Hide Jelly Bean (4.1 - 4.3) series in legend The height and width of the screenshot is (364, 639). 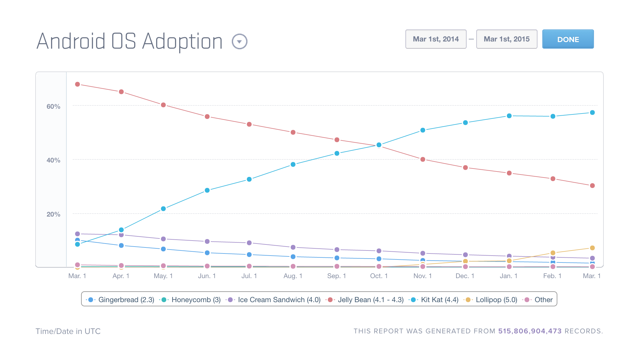point(365,300)
